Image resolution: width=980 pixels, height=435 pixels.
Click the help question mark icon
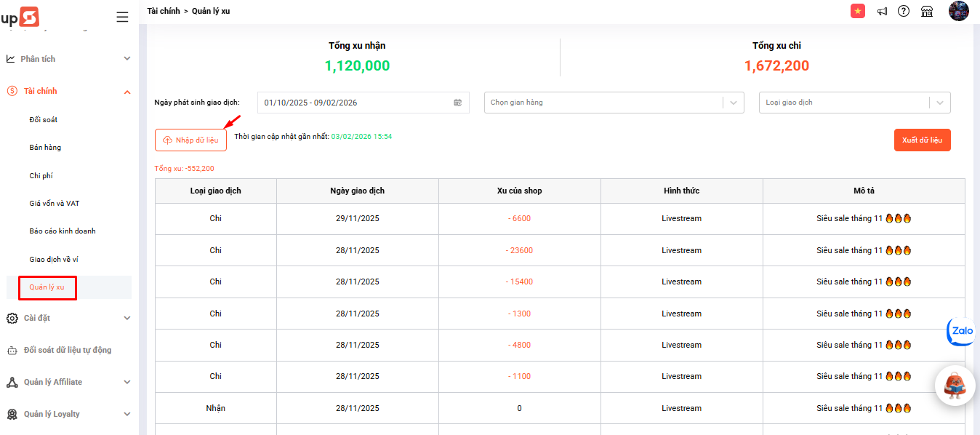[904, 11]
